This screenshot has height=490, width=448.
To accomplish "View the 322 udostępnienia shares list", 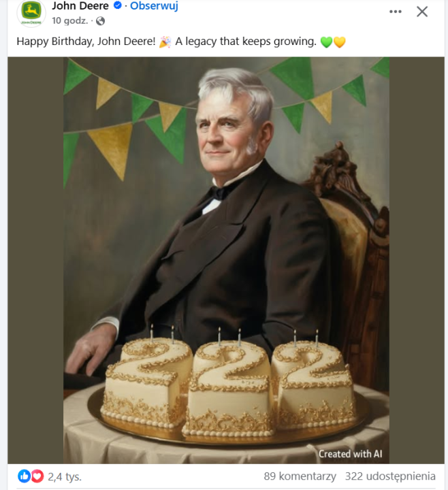I will tap(390, 476).
